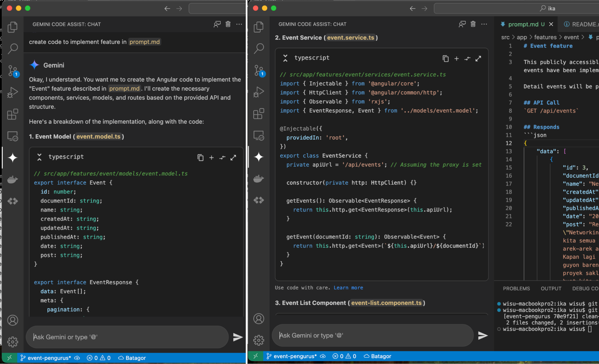Click Batagor in the left status bar
The width and height of the screenshot is (599, 364).
[x=132, y=358]
